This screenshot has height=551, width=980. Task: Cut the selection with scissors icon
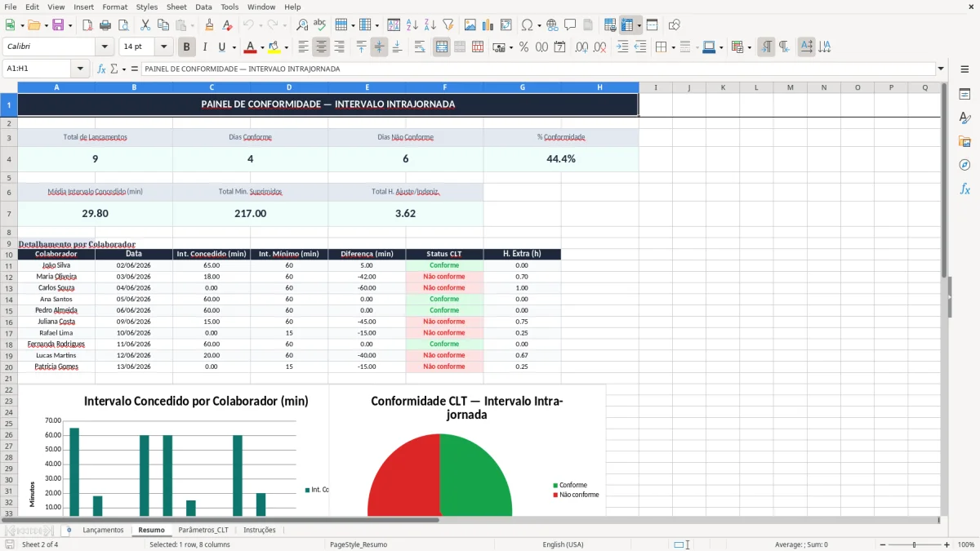pyautogui.click(x=145, y=25)
